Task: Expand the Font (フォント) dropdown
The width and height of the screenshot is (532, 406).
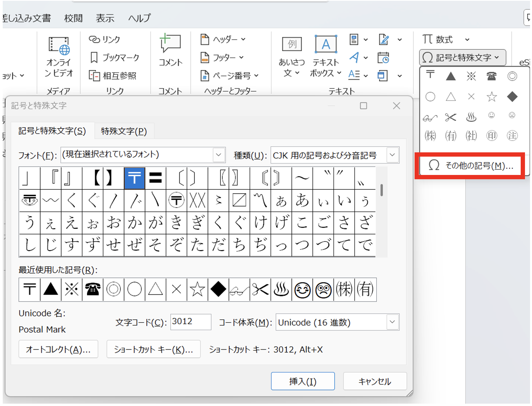Action: click(219, 155)
